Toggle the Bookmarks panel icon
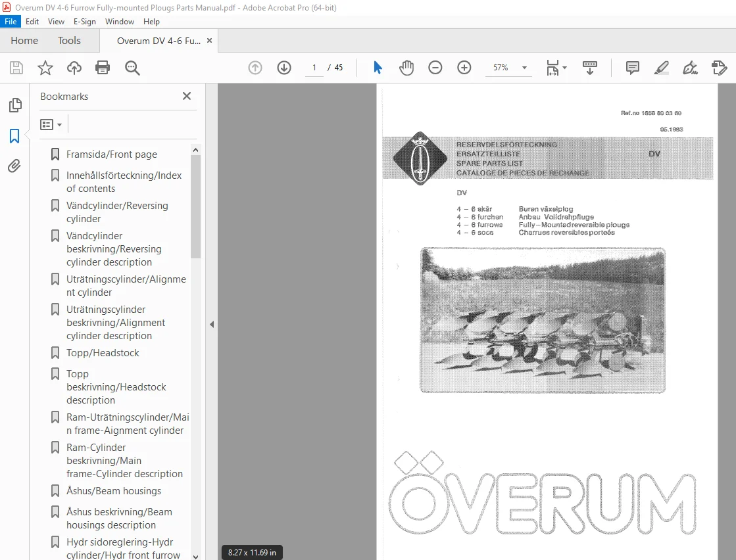 point(14,136)
